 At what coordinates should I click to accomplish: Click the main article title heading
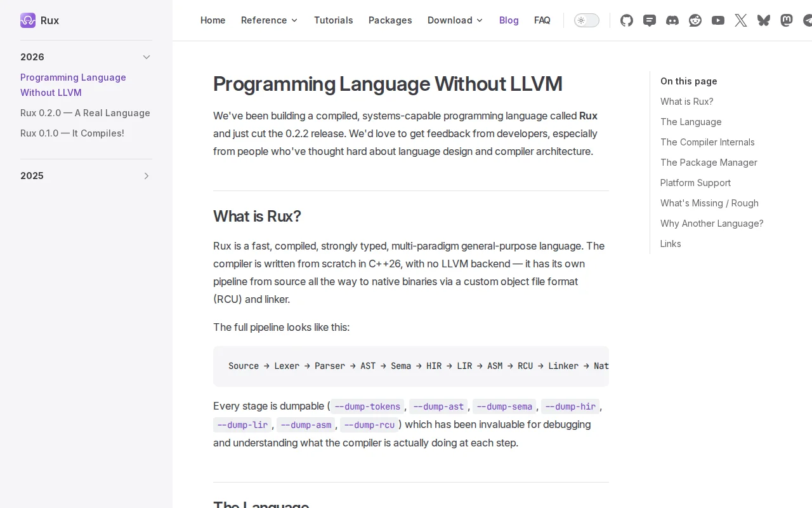(x=388, y=84)
